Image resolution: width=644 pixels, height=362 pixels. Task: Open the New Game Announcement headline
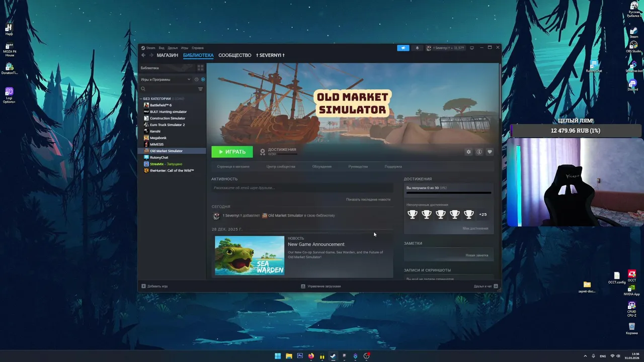coord(316,244)
